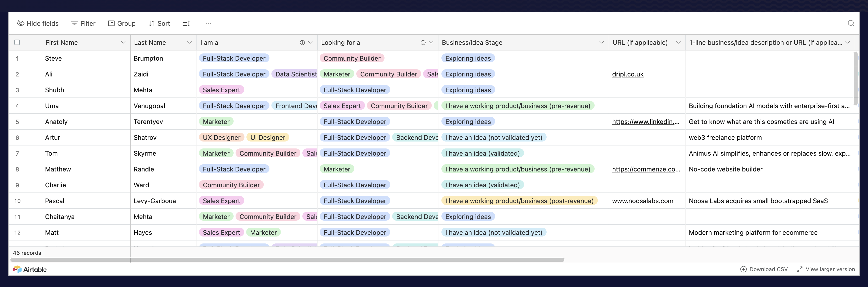Expand the First Name column dropdown
The height and width of the screenshot is (287, 868).
click(123, 43)
